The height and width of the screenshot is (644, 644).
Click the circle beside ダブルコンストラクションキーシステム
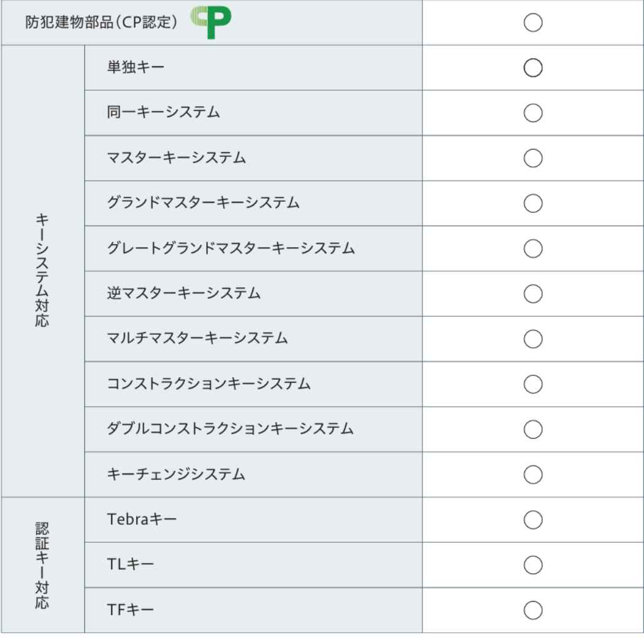click(x=534, y=429)
